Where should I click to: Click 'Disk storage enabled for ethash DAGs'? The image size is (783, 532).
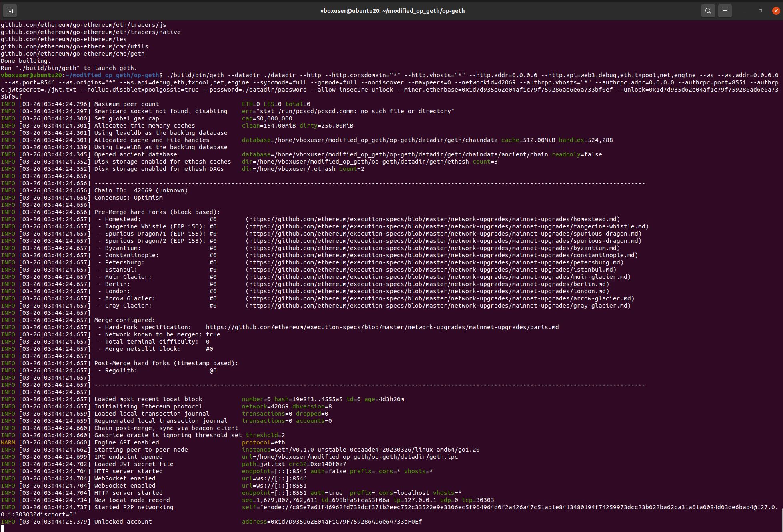(x=159, y=169)
